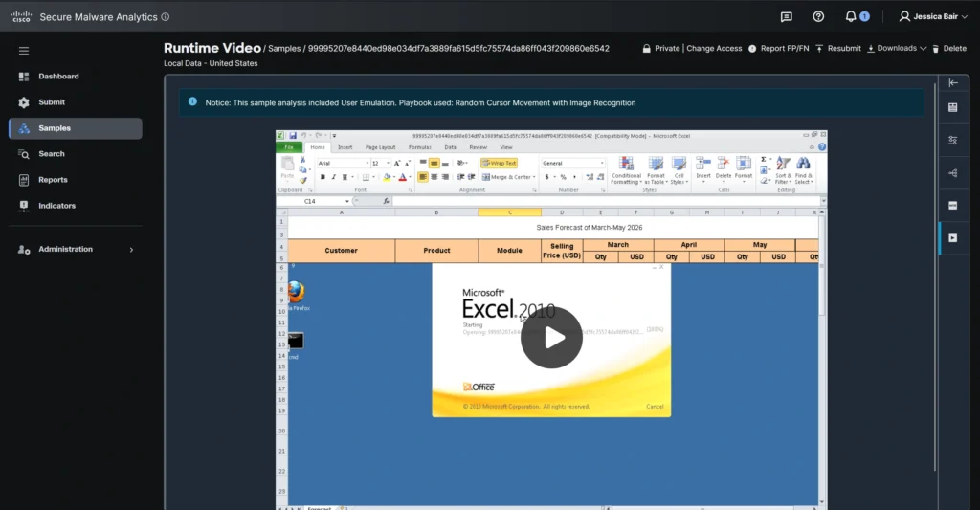The width and height of the screenshot is (980, 510).
Task: Click Report FP/FN
Action: (779, 48)
